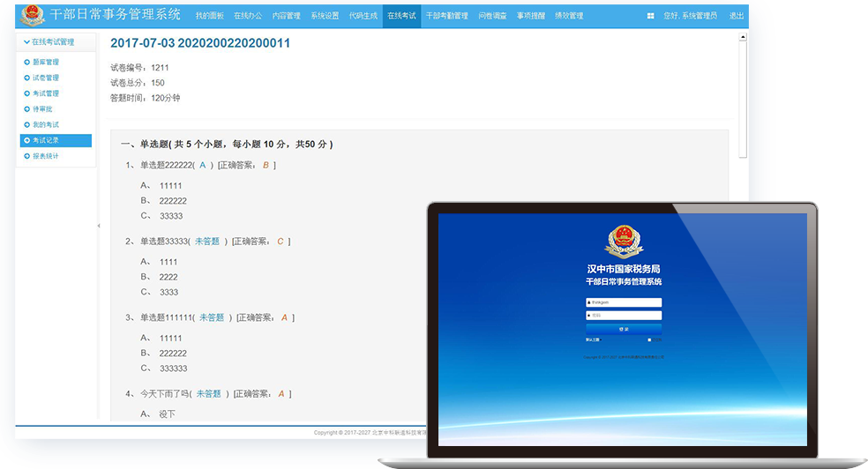This screenshot has width=868, height=469.
Task: Click the circle icon beside 题库管理
Action: tap(26, 63)
